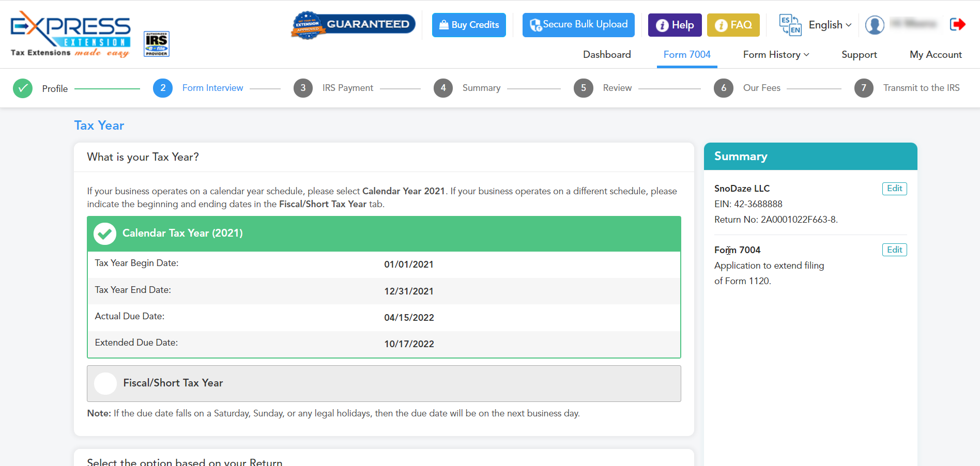Click the Secure Bulk Upload button
Screen dimensions: 980x466
[x=578, y=25]
